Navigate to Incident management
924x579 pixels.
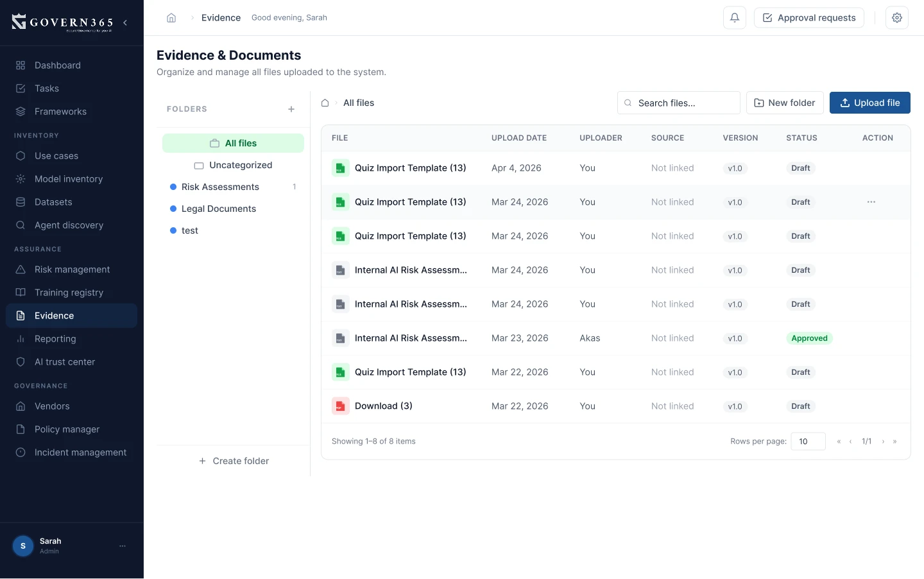80,453
